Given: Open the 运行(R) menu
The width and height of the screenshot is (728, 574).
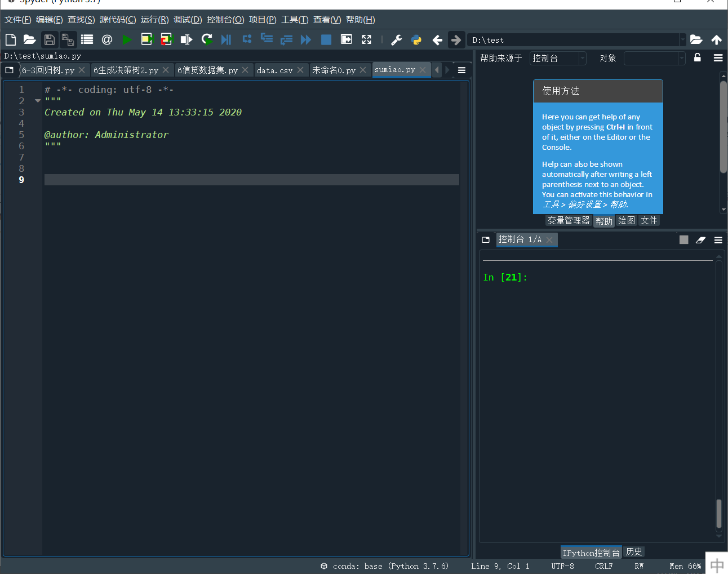Looking at the screenshot, I should [154, 20].
